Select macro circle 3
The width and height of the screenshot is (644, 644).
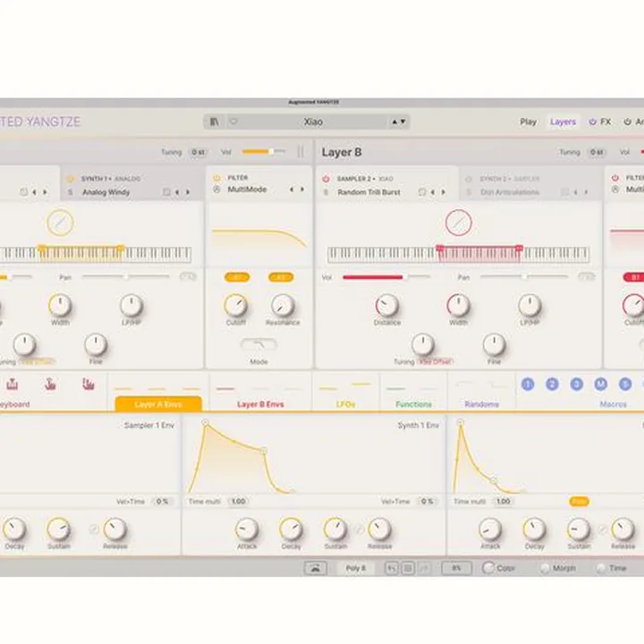576,385
